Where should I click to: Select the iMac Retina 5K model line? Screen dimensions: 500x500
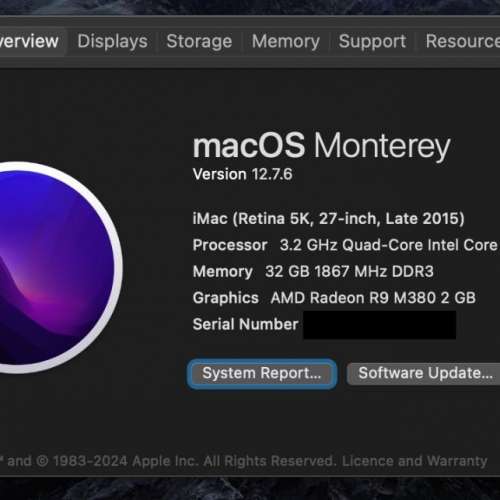328,219
